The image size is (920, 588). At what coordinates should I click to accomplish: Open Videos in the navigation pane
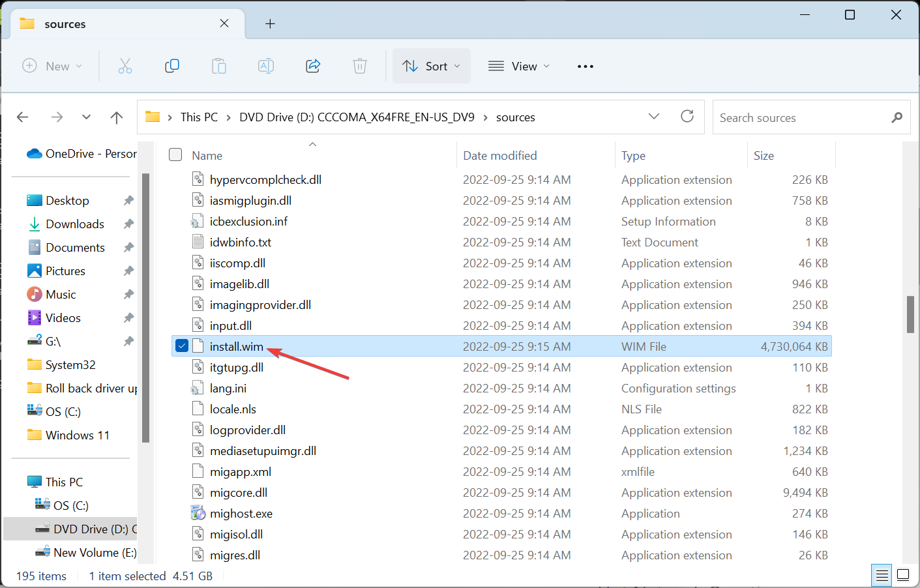(63, 318)
